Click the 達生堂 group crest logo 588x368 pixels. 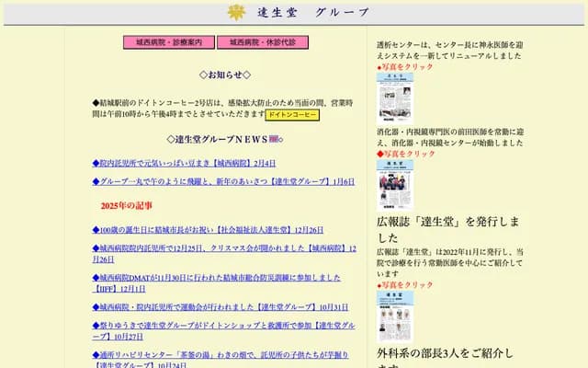tap(237, 12)
